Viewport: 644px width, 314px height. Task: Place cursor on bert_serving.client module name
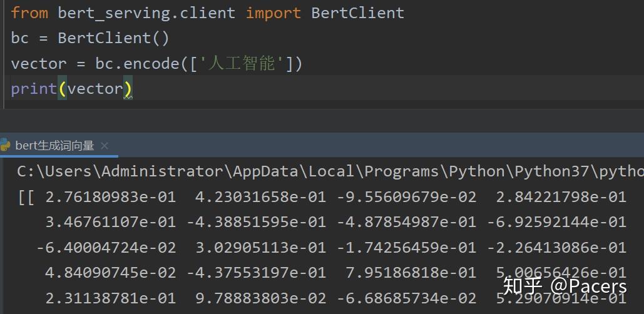(146, 13)
